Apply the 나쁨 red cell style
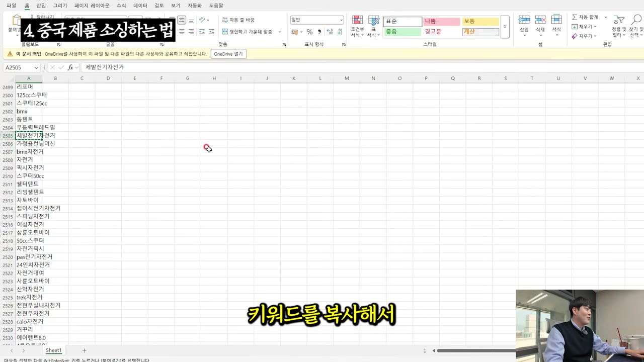644x362 pixels. click(x=441, y=21)
